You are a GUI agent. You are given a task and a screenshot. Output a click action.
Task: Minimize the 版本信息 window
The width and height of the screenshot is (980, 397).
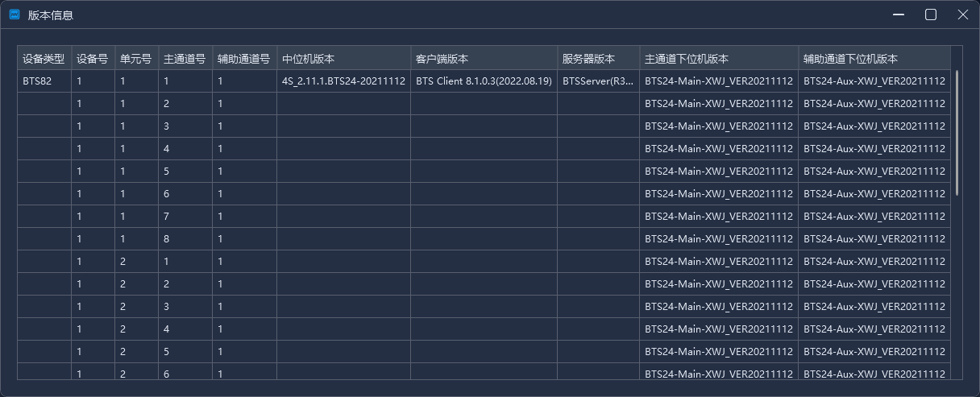click(899, 14)
